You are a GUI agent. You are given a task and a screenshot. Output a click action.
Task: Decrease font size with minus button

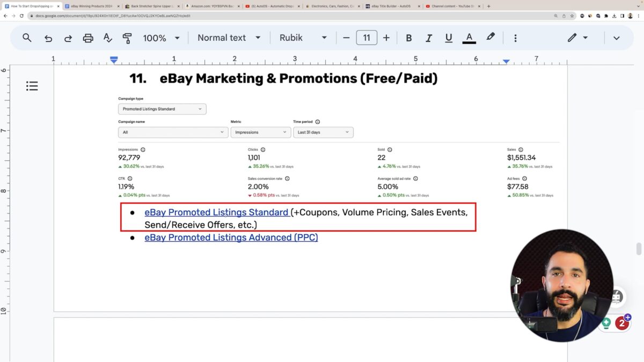pos(346,38)
